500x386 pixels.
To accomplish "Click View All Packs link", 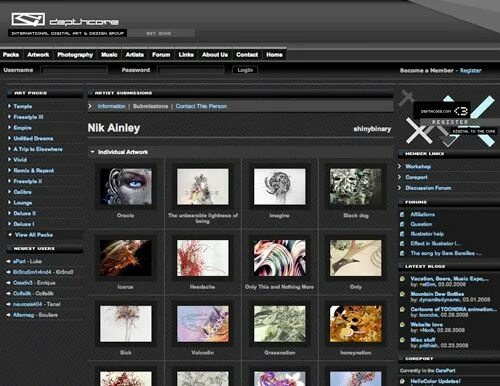I will coord(34,235).
